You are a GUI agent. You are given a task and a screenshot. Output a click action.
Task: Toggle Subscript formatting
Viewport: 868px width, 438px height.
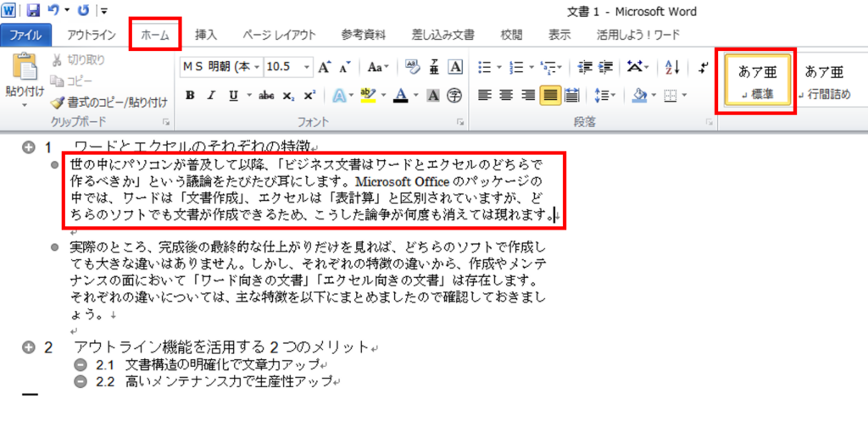click(288, 95)
